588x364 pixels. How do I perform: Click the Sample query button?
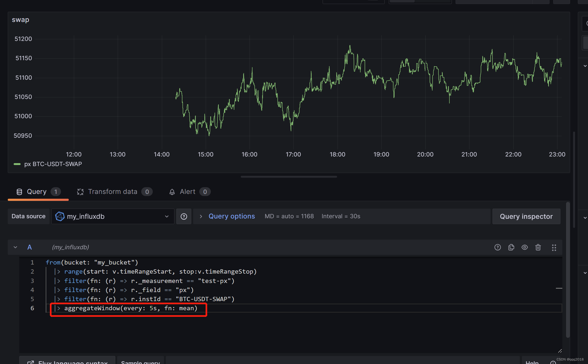click(140, 360)
